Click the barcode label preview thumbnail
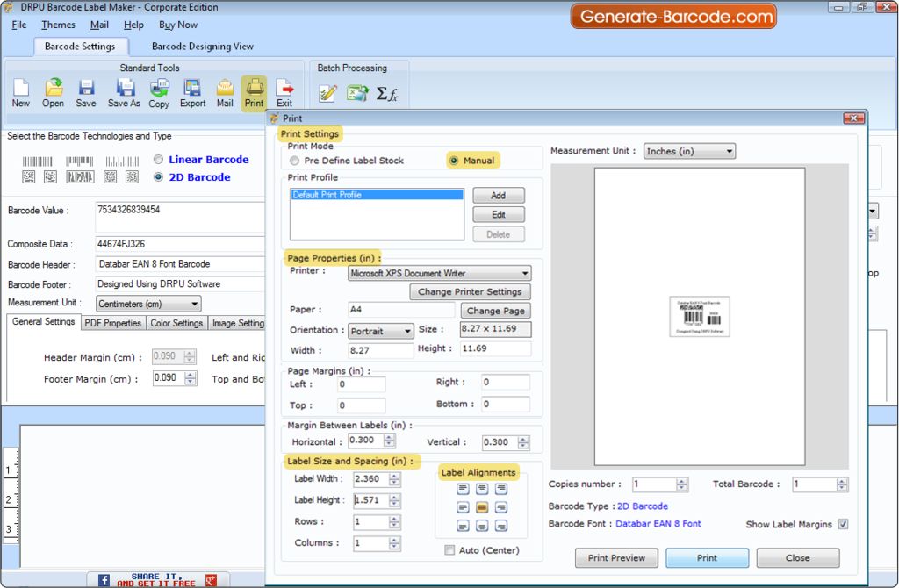This screenshot has width=899, height=588. [x=700, y=316]
